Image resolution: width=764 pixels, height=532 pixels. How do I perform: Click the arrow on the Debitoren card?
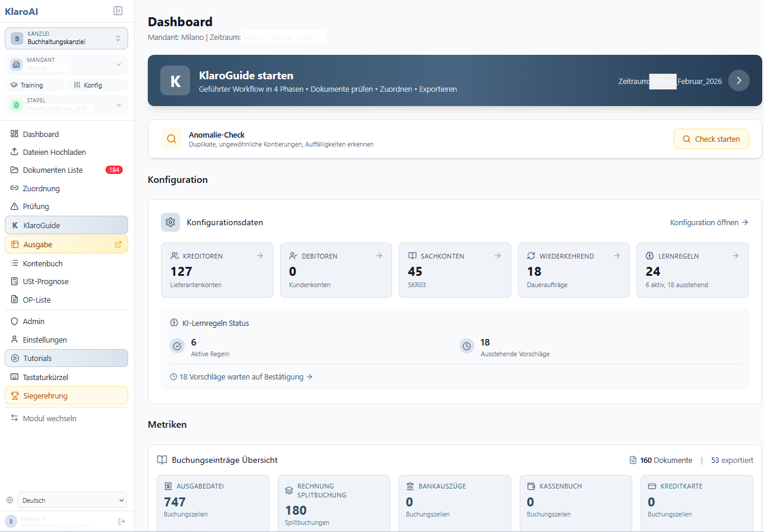(x=379, y=256)
